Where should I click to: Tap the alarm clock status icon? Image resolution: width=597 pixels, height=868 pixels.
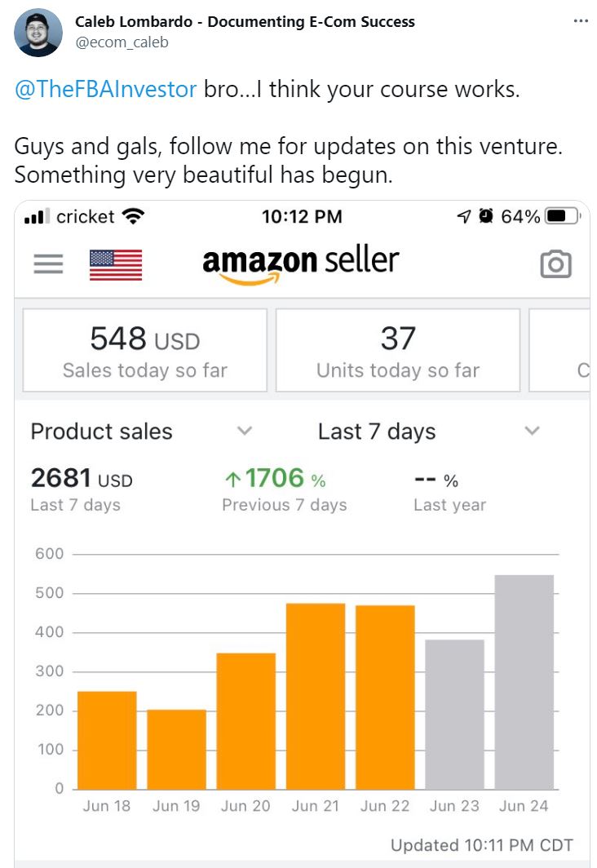[486, 216]
